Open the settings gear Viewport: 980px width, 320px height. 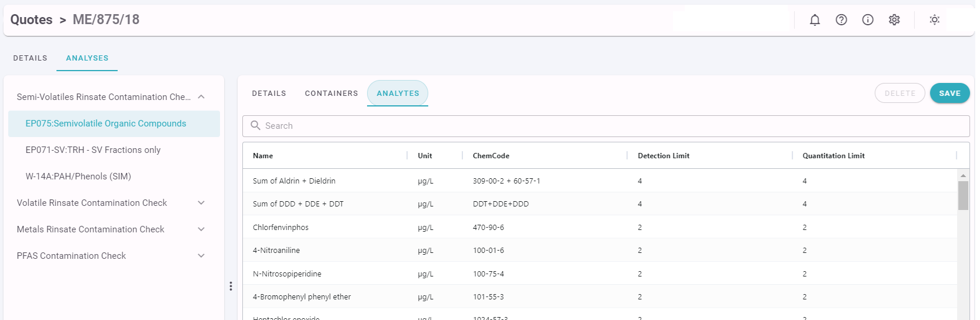(894, 20)
